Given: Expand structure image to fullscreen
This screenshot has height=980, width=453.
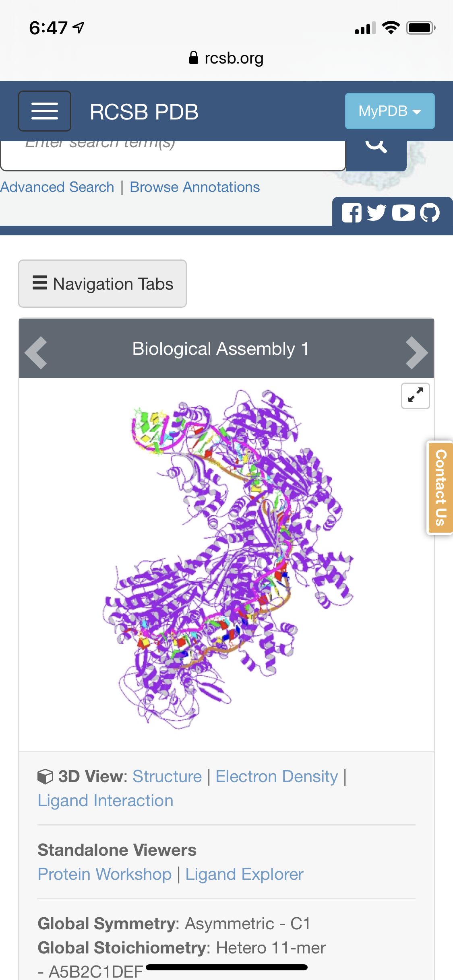Looking at the screenshot, I should [x=415, y=396].
